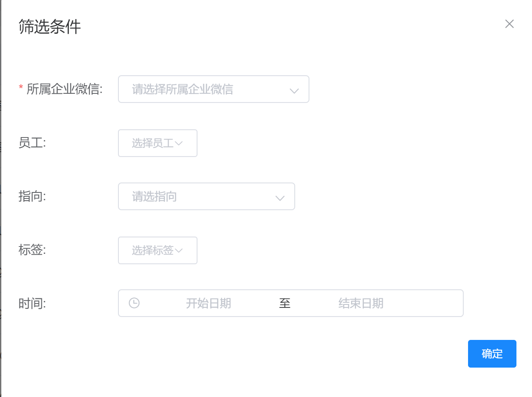
Task: Click the 时间 field label
Action: coord(32,303)
